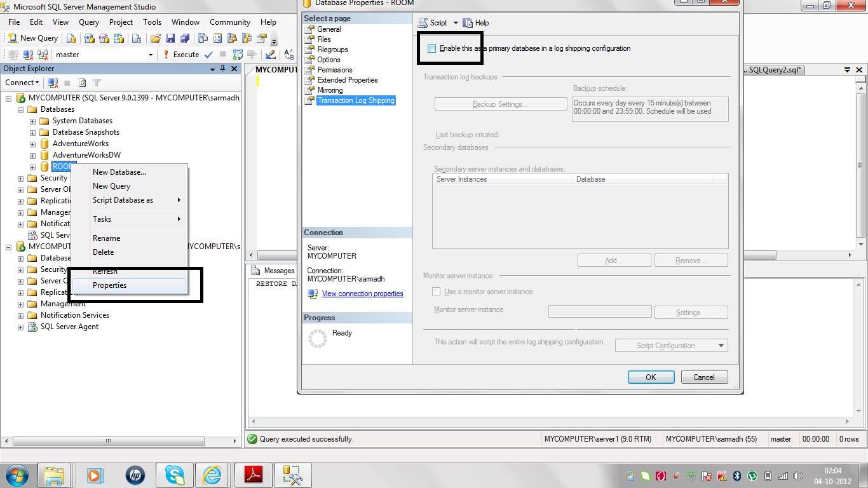This screenshot has height=488, width=868.
Task: Expand the AdventureWorks database node
Action: click(x=32, y=144)
